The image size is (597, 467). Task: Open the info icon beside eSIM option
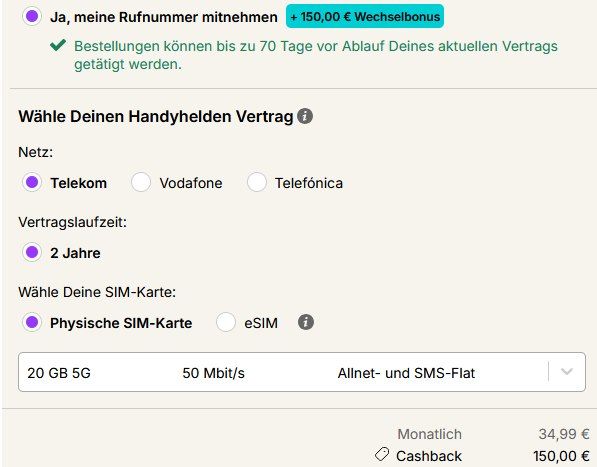(x=306, y=322)
